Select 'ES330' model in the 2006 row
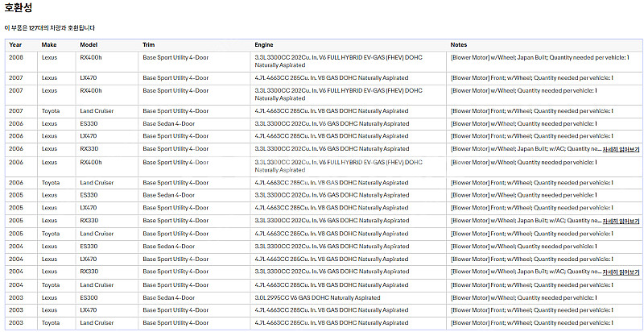 (89, 123)
